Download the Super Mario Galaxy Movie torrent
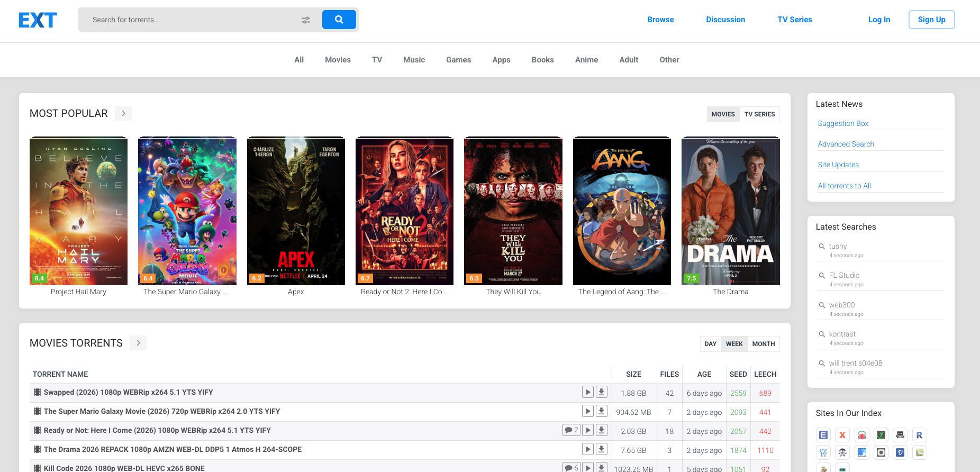Screen dimensions: 980x472 [x=602, y=411]
